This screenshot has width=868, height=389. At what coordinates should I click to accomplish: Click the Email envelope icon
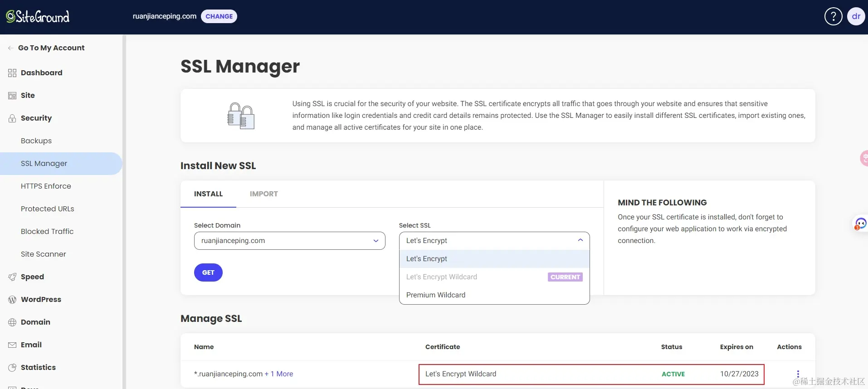(x=12, y=345)
